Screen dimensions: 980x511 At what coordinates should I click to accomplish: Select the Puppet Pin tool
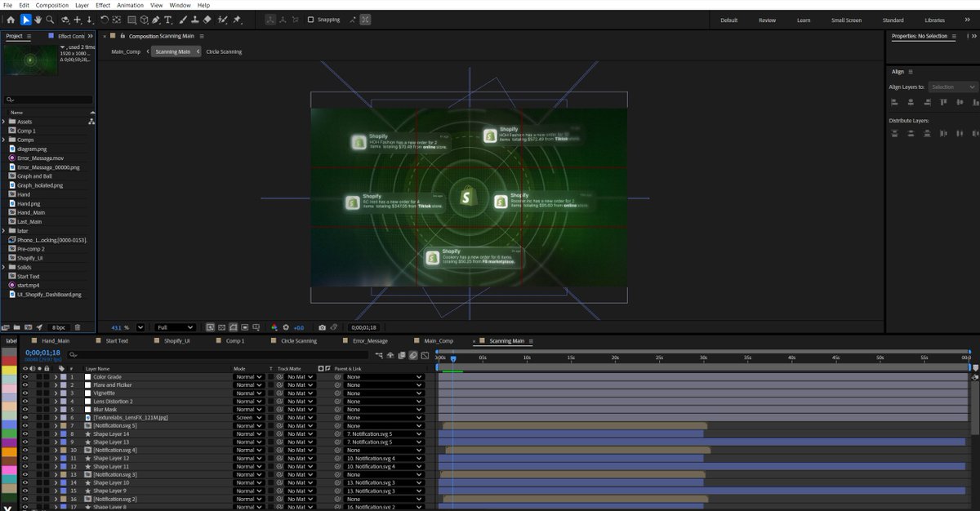237,20
